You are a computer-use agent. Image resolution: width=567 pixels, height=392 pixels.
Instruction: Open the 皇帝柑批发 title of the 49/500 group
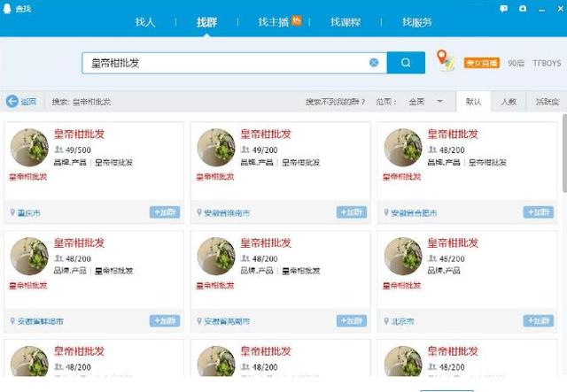click(x=79, y=134)
